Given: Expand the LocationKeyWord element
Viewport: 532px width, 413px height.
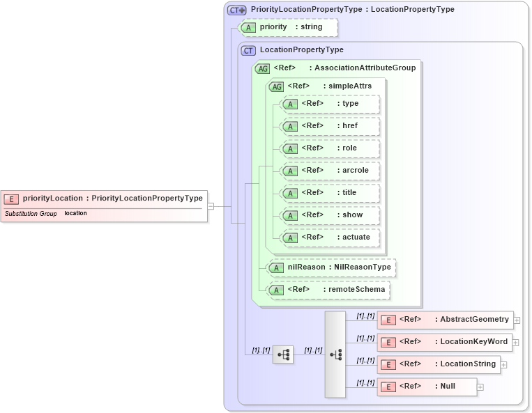Looking at the screenshot, I should tap(515, 343).
